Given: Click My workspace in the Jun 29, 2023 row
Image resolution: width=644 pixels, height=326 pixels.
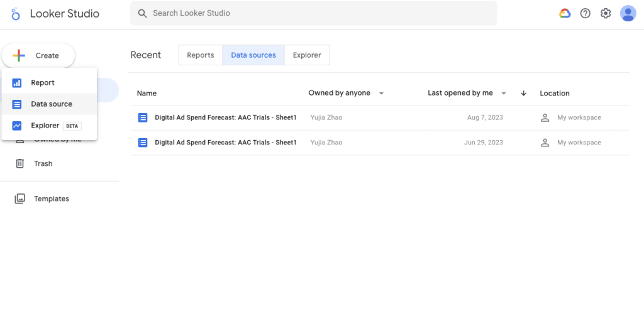Looking at the screenshot, I should click(x=579, y=143).
